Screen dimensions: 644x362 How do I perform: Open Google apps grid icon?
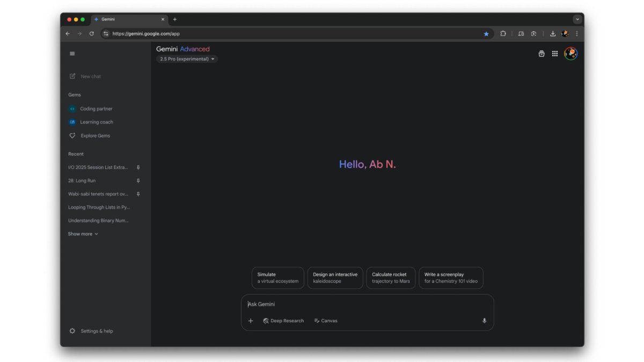pos(555,54)
